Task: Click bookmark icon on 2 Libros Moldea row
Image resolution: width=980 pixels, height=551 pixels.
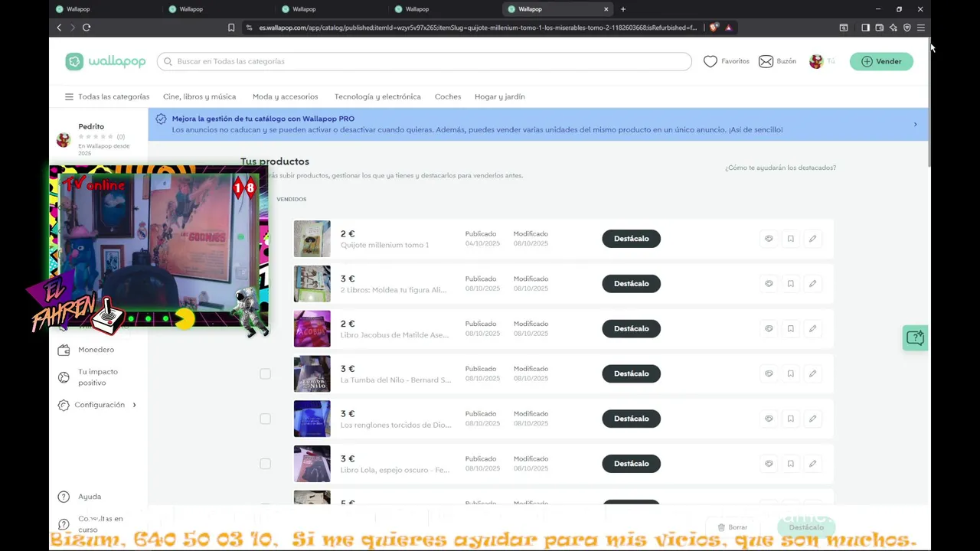Action: pyautogui.click(x=791, y=284)
